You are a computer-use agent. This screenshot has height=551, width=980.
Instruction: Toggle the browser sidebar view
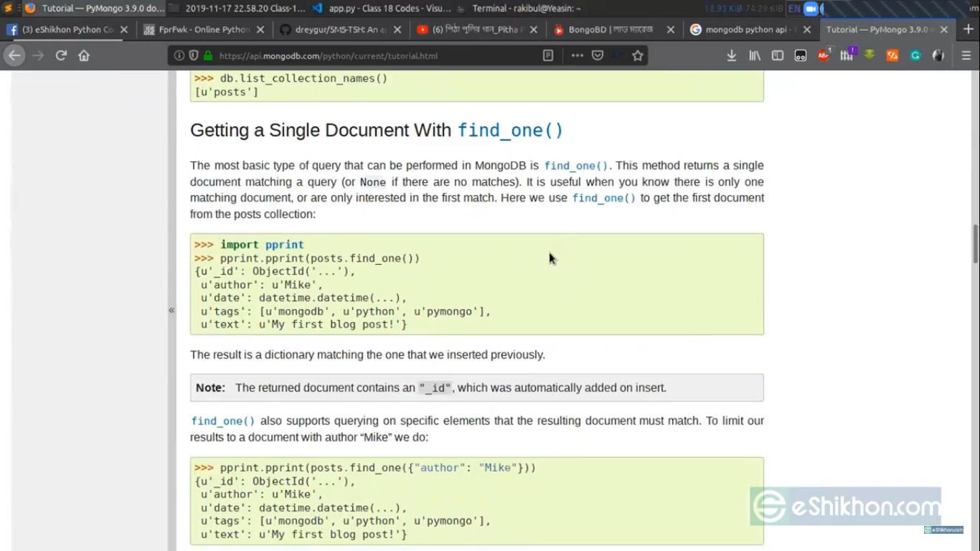click(778, 55)
